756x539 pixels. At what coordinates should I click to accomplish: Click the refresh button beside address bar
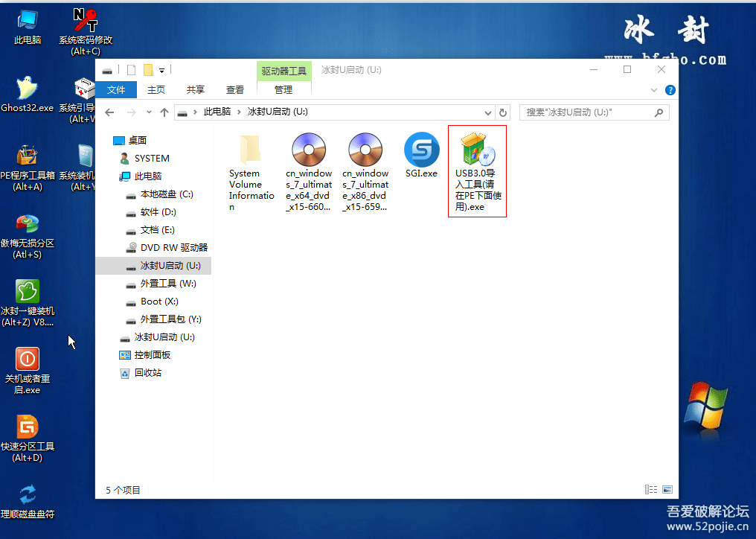click(x=503, y=112)
